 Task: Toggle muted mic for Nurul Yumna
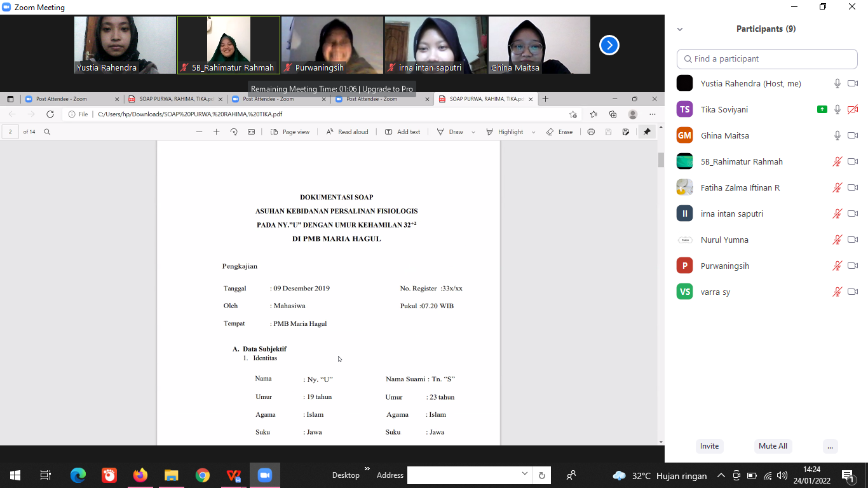(837, 240)
